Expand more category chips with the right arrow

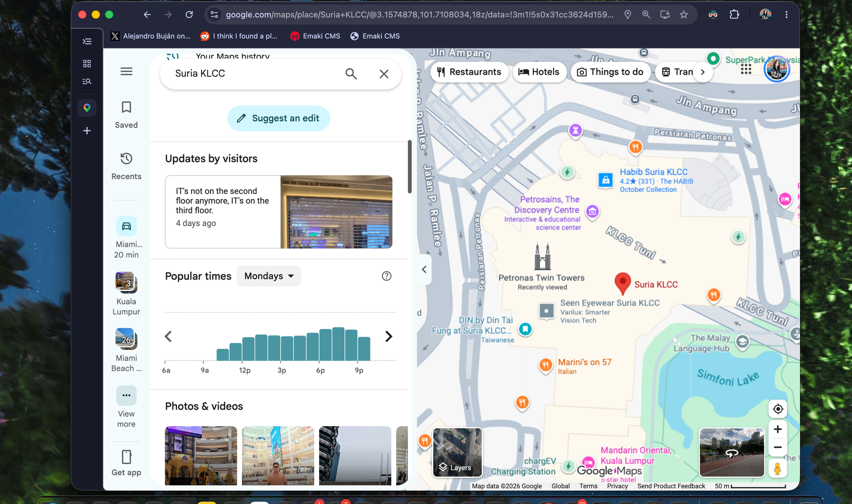pos(703,72)
